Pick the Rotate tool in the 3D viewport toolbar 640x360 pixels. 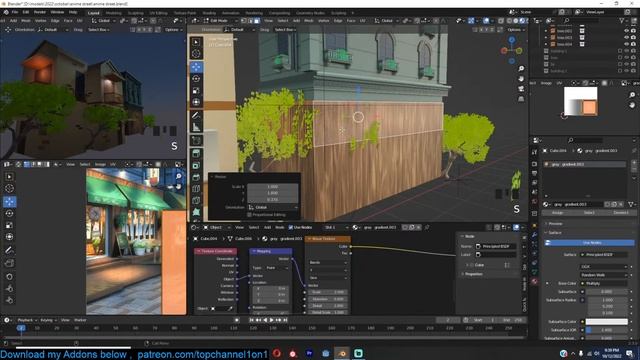pyautogui.click(x=196, y=79)
